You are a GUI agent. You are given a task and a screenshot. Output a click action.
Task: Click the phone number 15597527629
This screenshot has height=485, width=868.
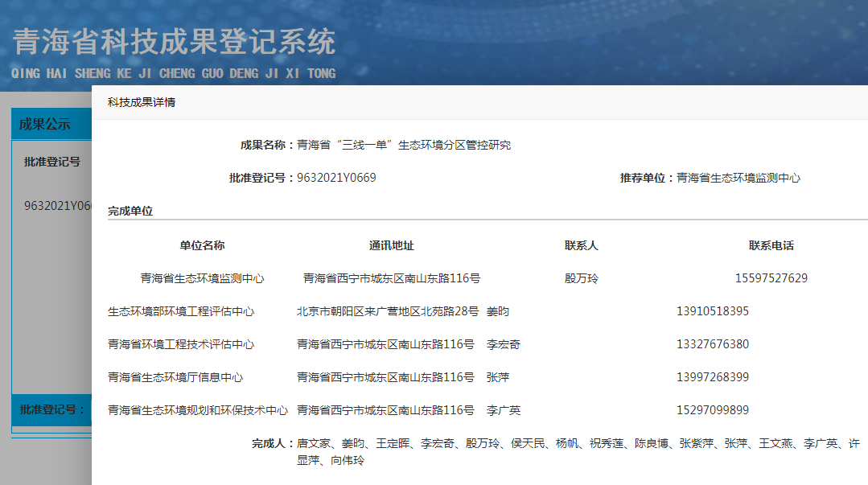point(771,278)
